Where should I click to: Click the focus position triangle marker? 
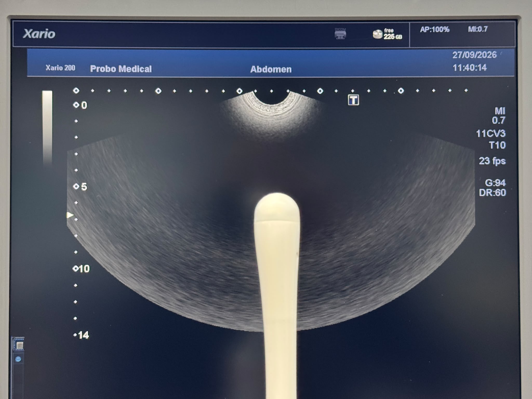[70, 215]
